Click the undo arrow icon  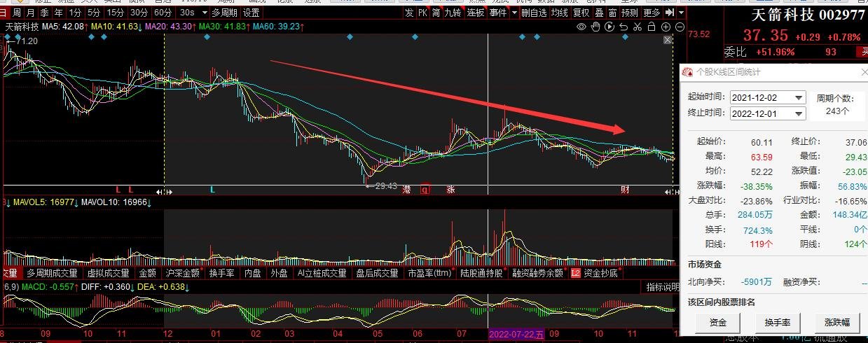(x=624, y=27)
